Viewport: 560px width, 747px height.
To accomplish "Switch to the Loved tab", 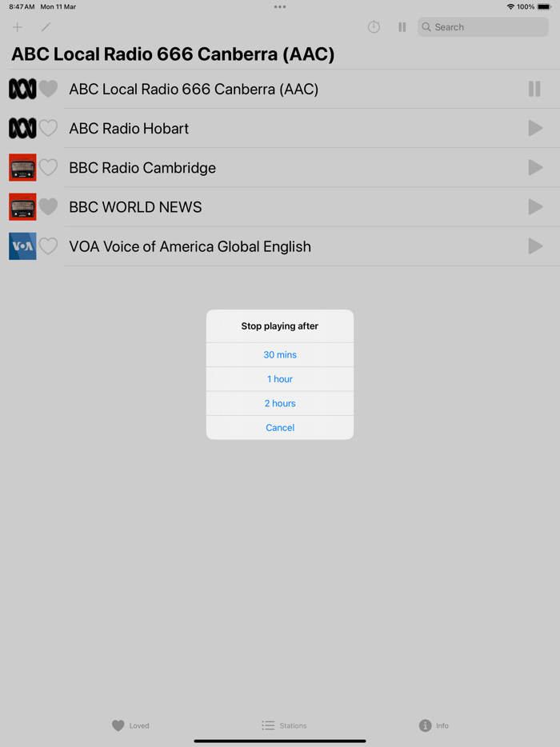I will [x=130, y=725].
